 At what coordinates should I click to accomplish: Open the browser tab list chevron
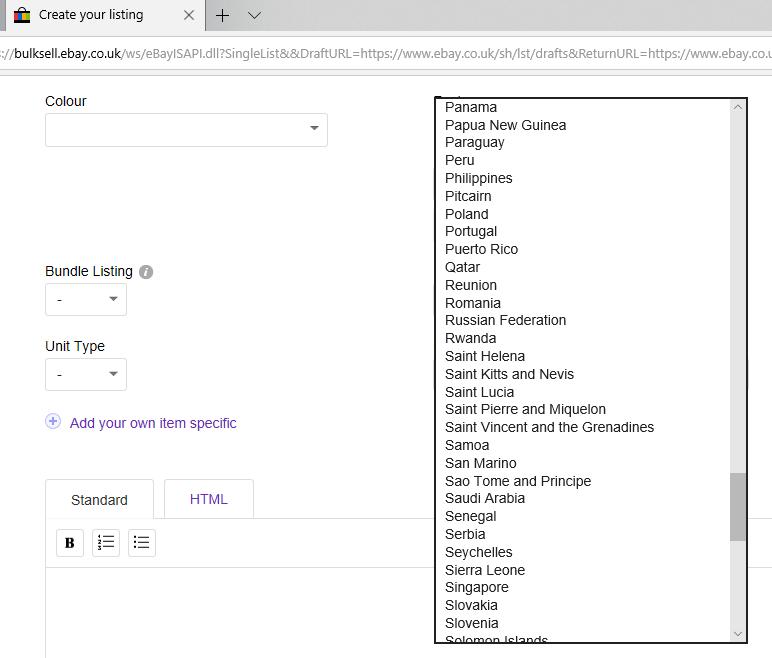pos(254,15)
